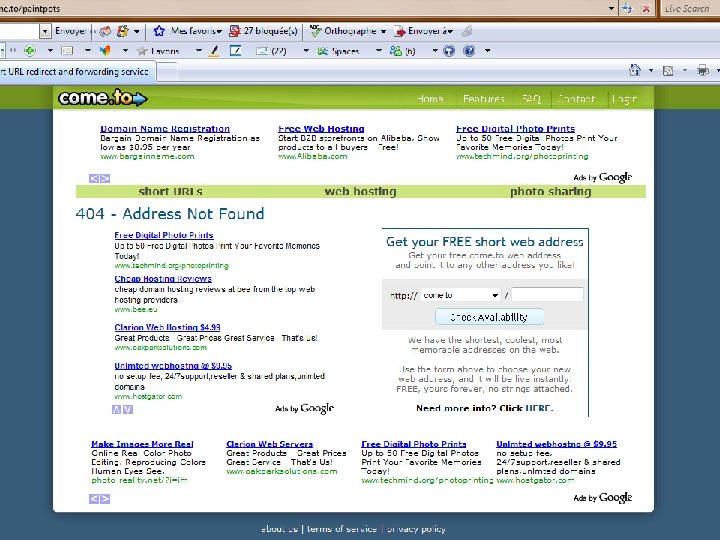Click the next ad arrow under the bottom ads
The height and width of the screenshot is (540, 720).
pyautogui.click(x=105, y=499)
